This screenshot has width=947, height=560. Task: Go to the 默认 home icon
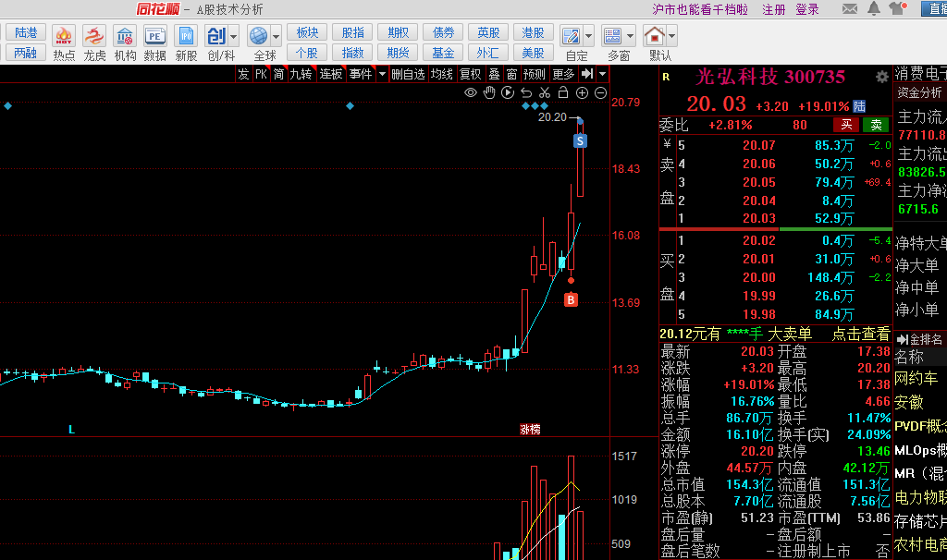[654, 36]
